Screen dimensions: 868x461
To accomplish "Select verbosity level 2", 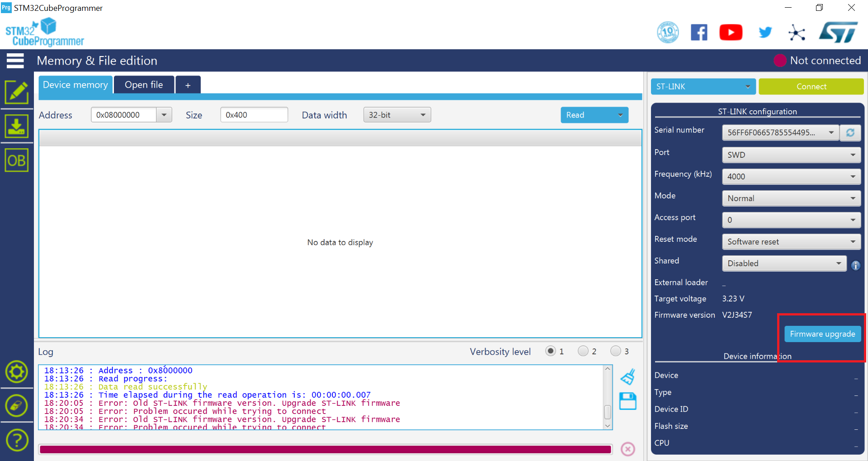I will point(583,351).
